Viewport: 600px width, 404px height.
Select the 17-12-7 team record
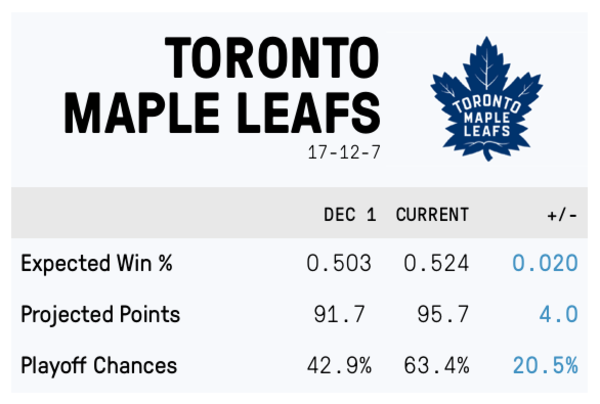pos(344,153)
